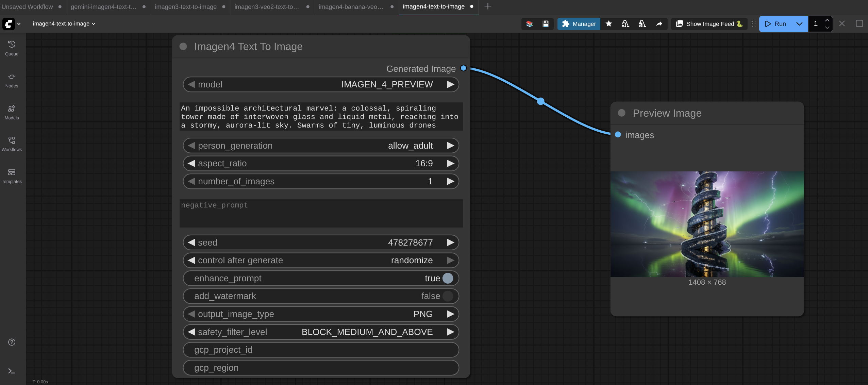This screenshot has height=385, width=868.
Task: Click the Generated Image output socket
Action: (x=463, y=68)
